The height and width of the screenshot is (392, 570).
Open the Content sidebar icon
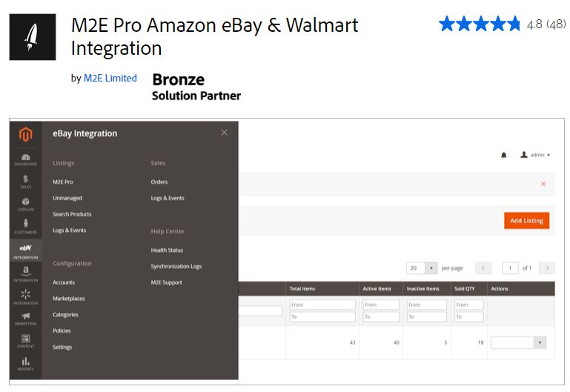click(x=26, y=341)
